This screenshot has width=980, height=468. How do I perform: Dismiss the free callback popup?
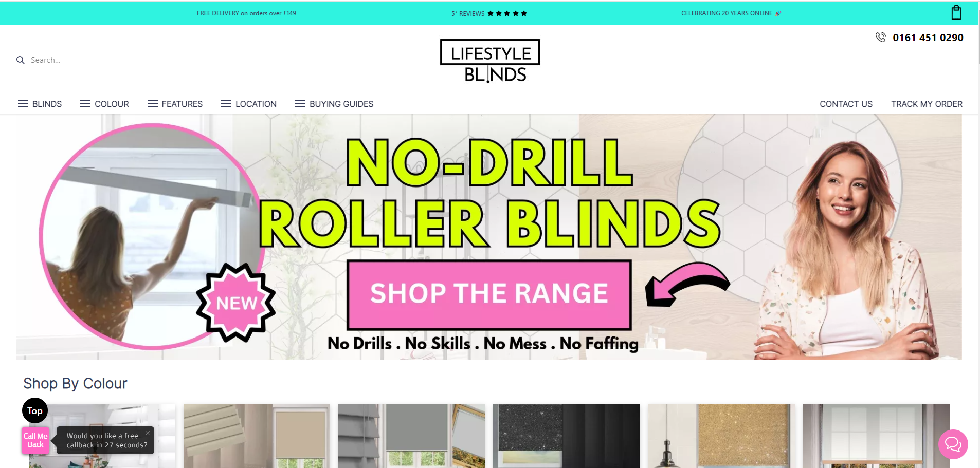click(148, 433)
